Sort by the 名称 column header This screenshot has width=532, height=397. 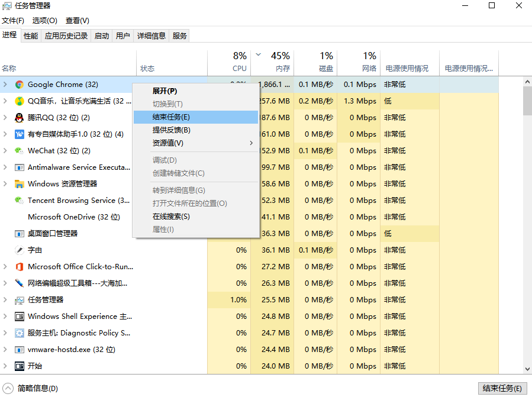point(68,63)
